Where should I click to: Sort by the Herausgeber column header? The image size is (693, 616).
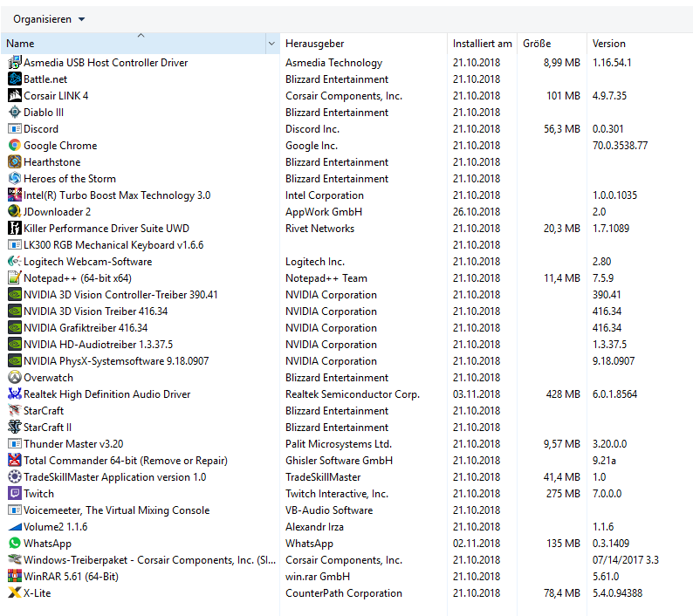[x=363, y=44]
